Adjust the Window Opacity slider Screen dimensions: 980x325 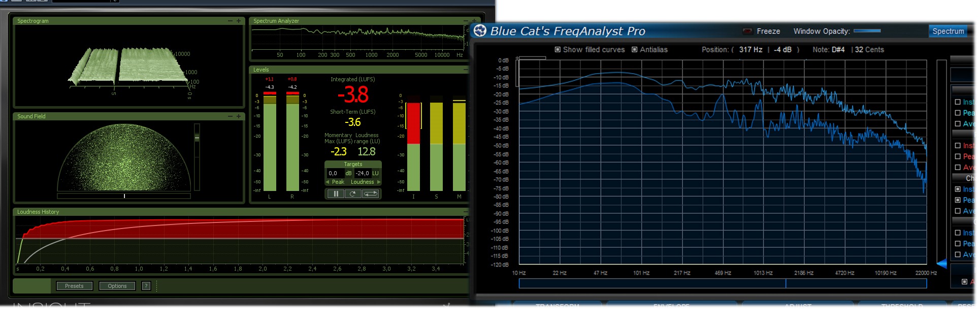point(867,31)
